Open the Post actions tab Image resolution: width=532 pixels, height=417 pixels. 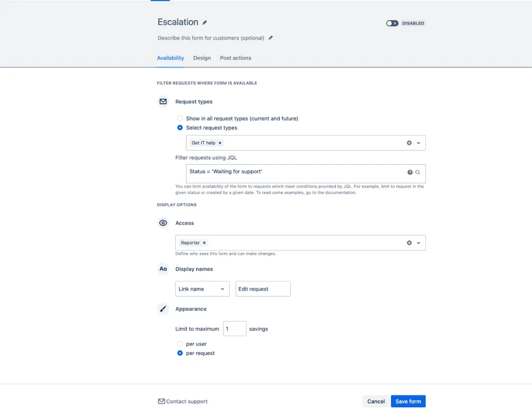(x=235, y=58)
